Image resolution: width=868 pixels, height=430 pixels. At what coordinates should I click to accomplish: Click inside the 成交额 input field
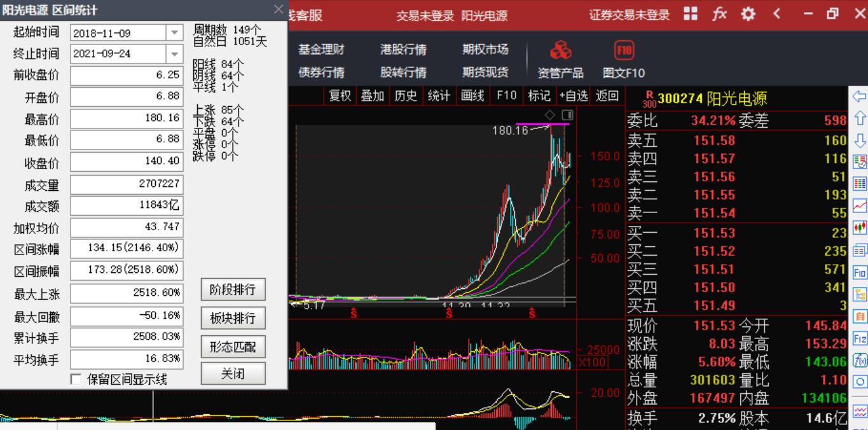tap(126, 205)
